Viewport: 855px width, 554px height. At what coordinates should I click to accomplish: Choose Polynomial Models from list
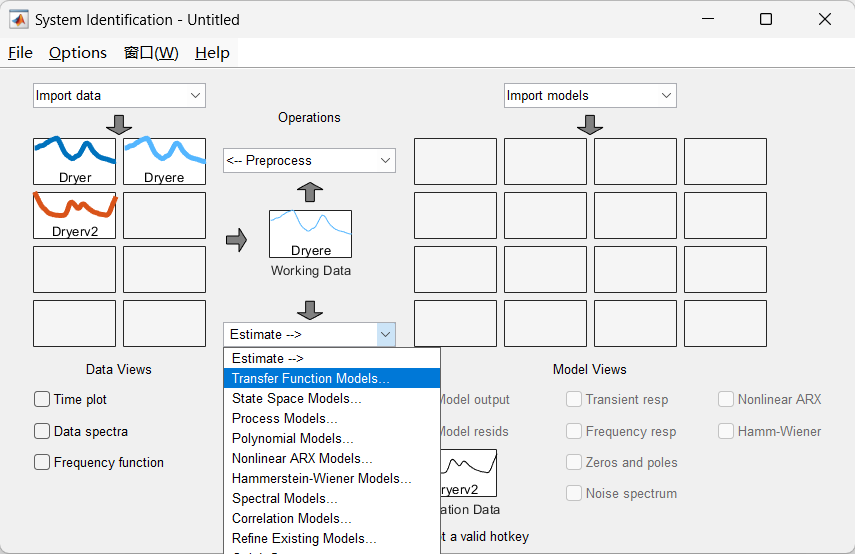click(x=332, y=438)
